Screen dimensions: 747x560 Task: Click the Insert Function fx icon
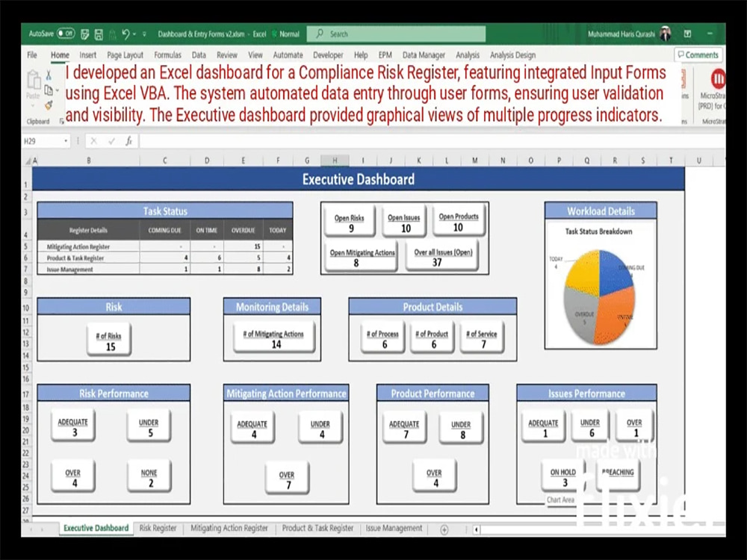pos(128,141)
